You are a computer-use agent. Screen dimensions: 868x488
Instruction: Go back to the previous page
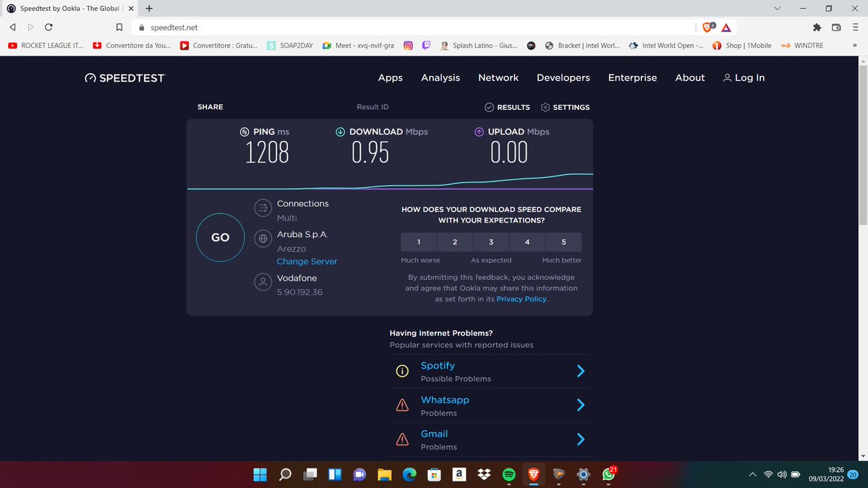coord(13,27)
